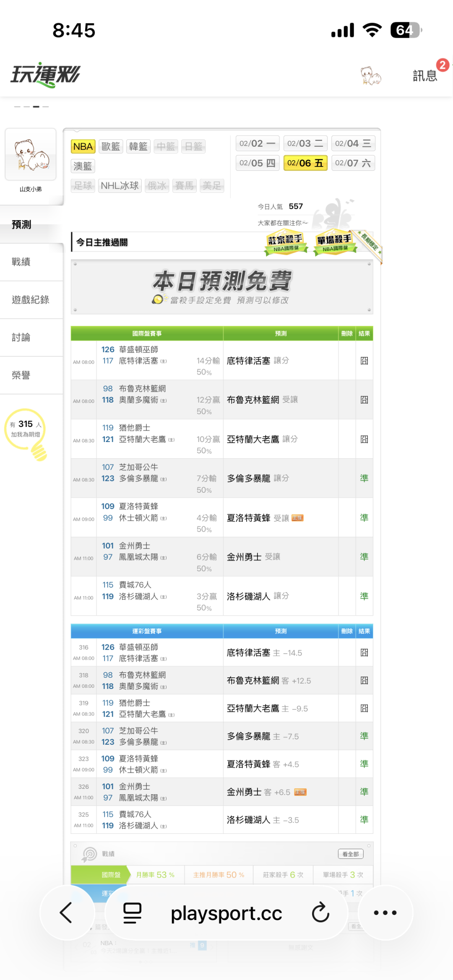Open Safari more options menu

tap(385, 912)
